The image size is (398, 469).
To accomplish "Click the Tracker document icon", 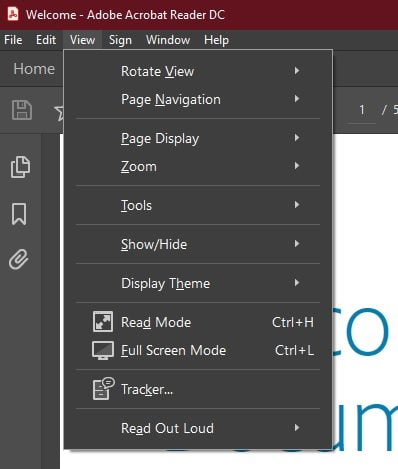I will (x=103, y=389).
